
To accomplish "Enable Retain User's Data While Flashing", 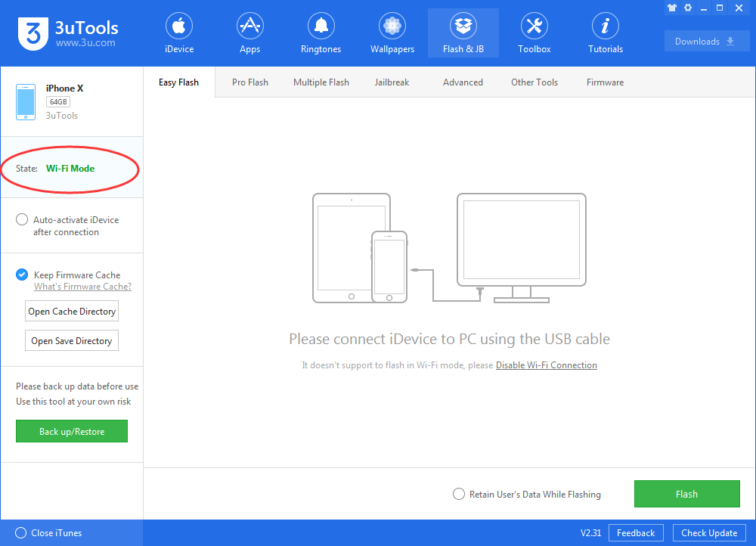I will pos(459,494).
